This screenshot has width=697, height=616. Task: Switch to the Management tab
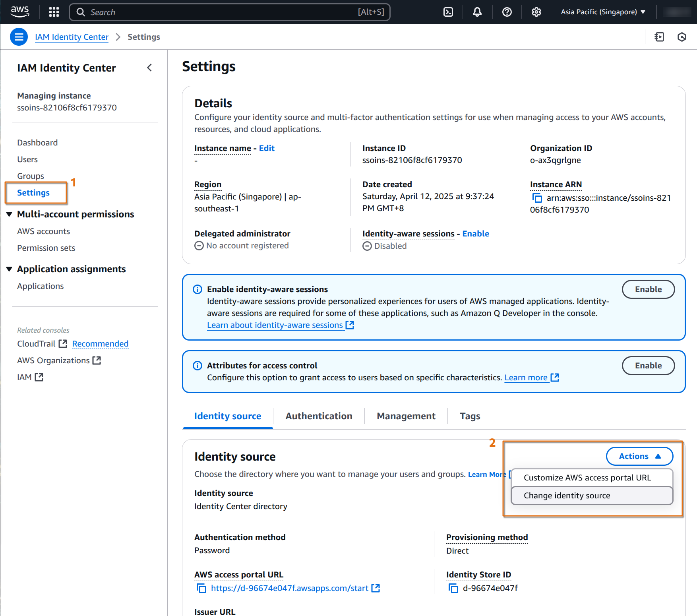point(406,416)
